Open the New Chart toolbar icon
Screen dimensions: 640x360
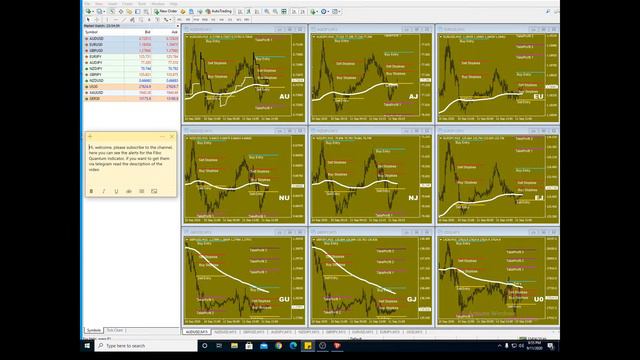coord(89,11)
